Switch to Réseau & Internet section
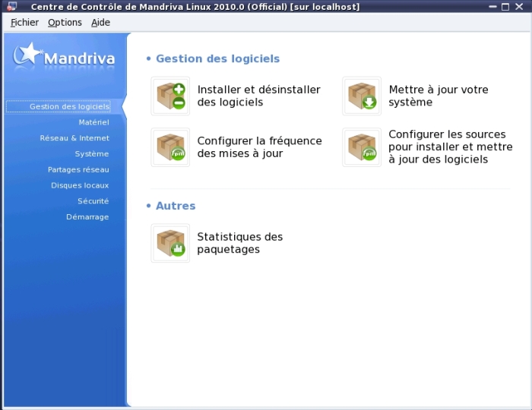 tap(74, 138)
